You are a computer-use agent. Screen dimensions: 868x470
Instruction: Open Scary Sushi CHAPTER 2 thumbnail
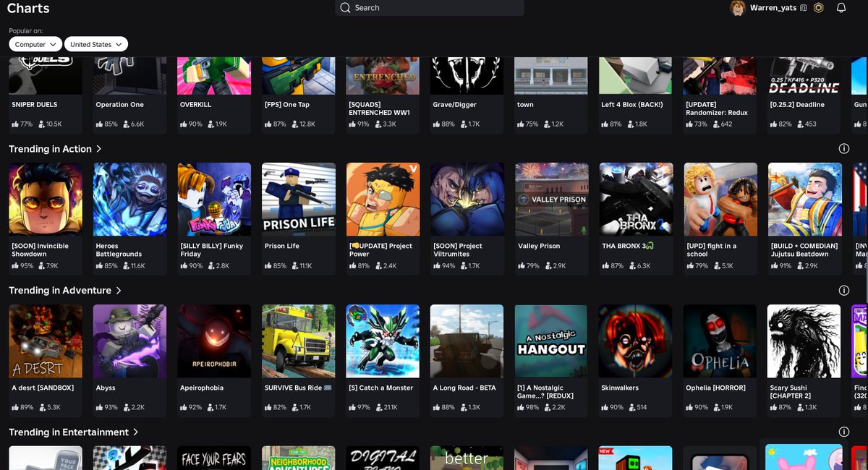pyautogui.click(x=805, y=341)
